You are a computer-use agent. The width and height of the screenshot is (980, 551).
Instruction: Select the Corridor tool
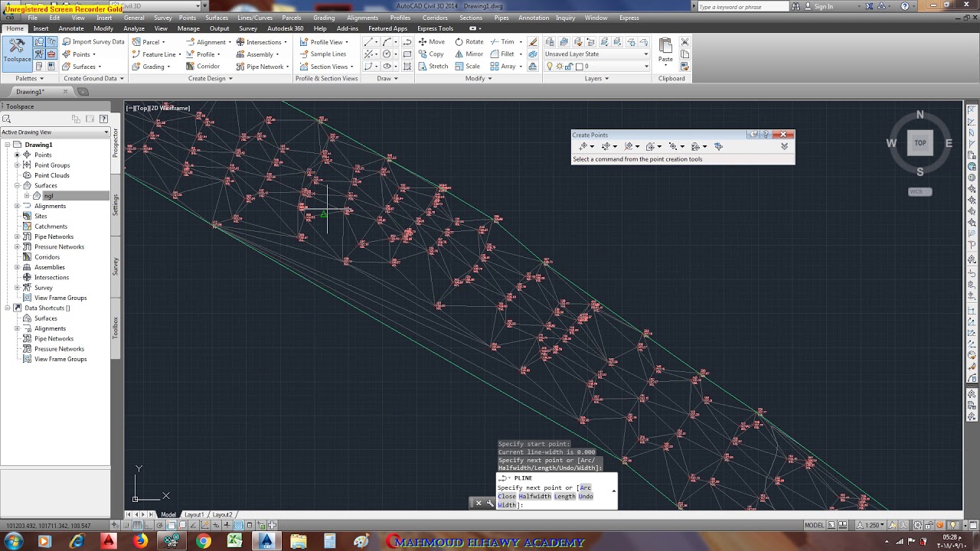[203, 67]
